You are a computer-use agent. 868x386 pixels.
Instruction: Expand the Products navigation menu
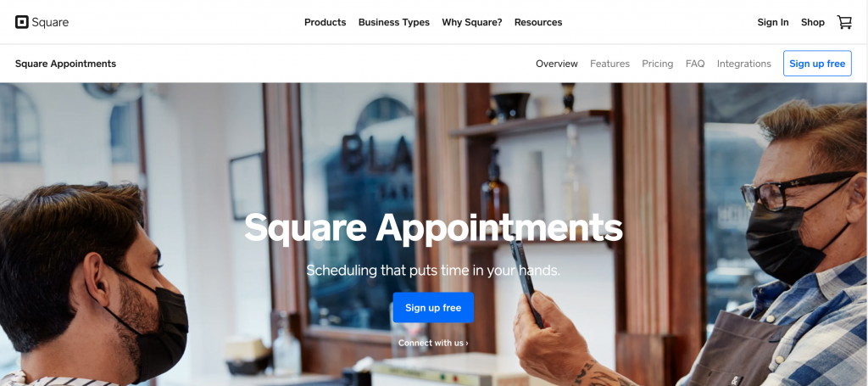tap(325, 22)
